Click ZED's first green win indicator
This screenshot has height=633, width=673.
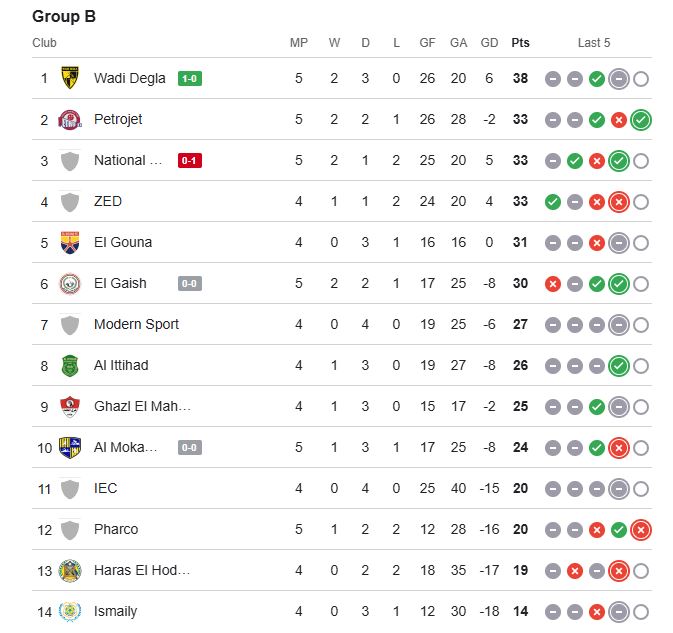(x=553, y=202)
